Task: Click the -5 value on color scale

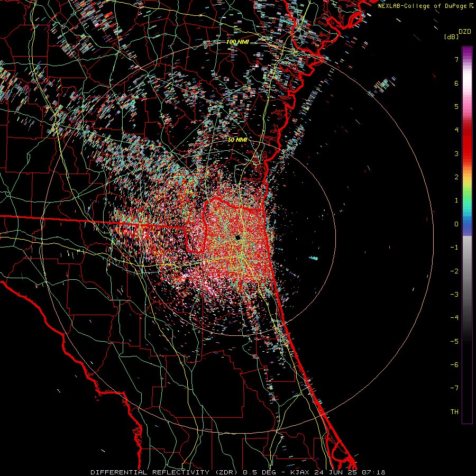Action: coord(454,342)
